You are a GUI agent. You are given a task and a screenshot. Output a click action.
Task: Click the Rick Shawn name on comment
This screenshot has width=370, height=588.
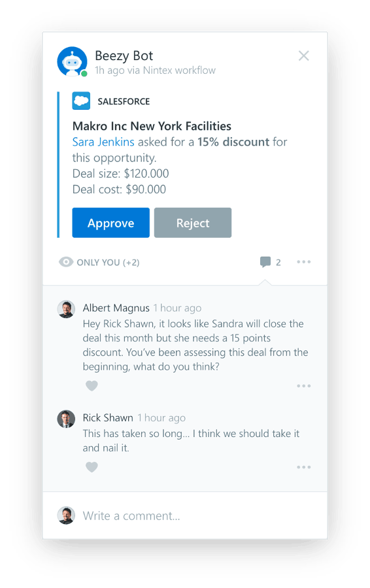(x=108, y=417)
